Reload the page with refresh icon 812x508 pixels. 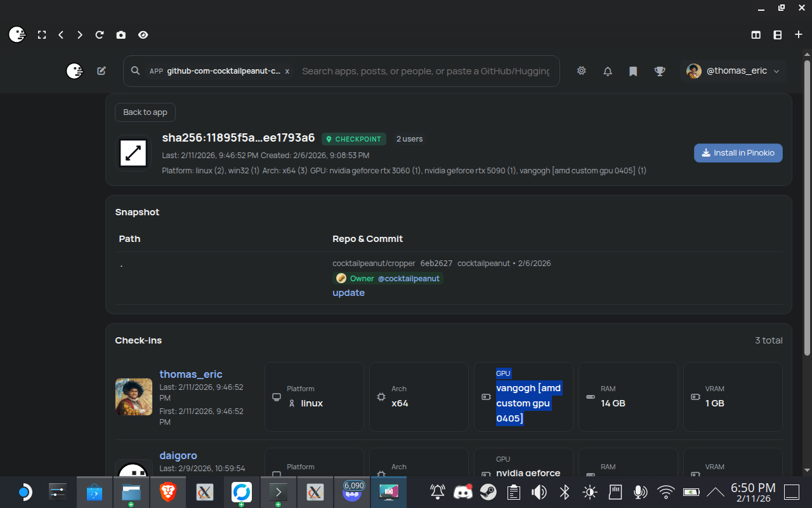(100, 35)
